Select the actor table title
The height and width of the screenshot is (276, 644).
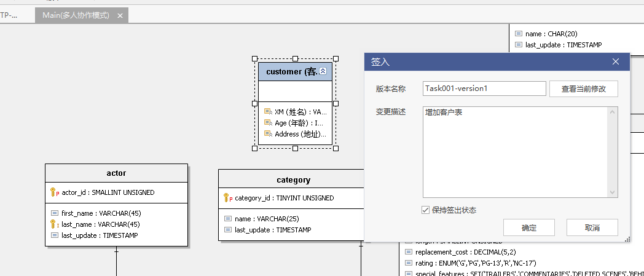click(x=116, y=173)
